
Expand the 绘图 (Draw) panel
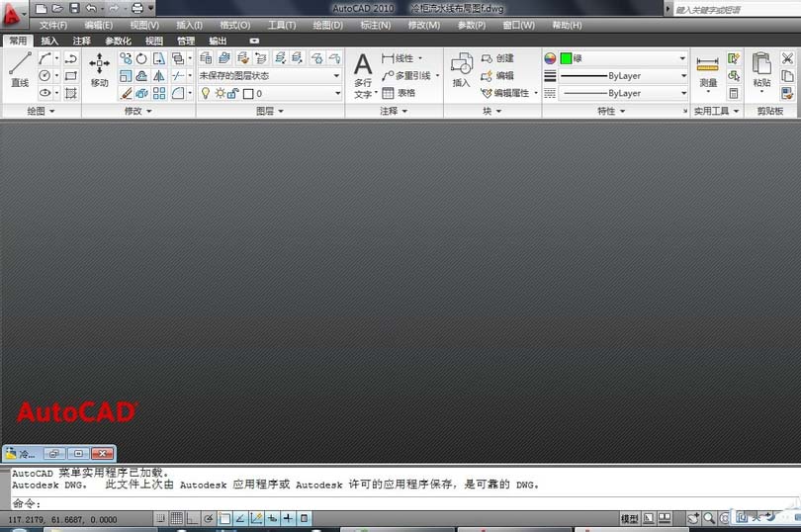click(x=41, y=111)
